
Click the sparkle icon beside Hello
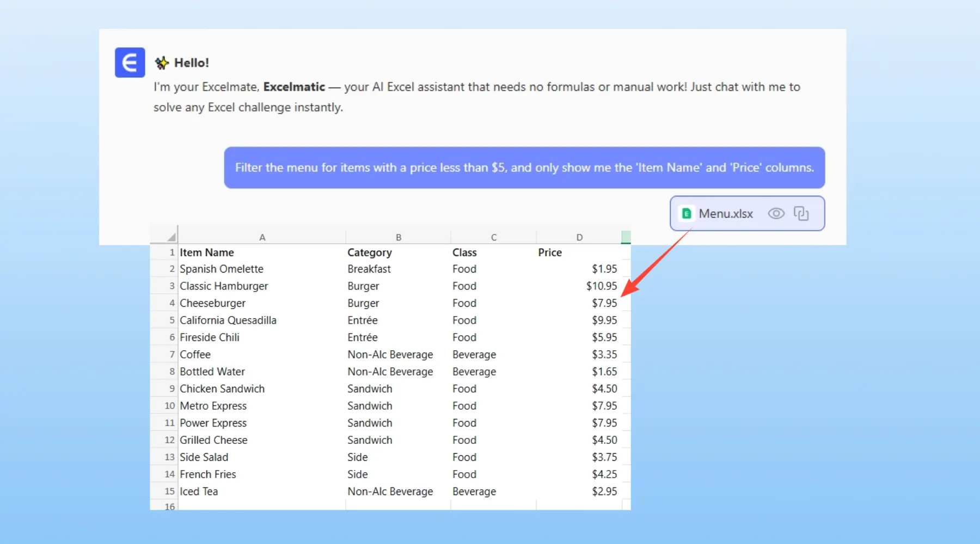[162, 63]
